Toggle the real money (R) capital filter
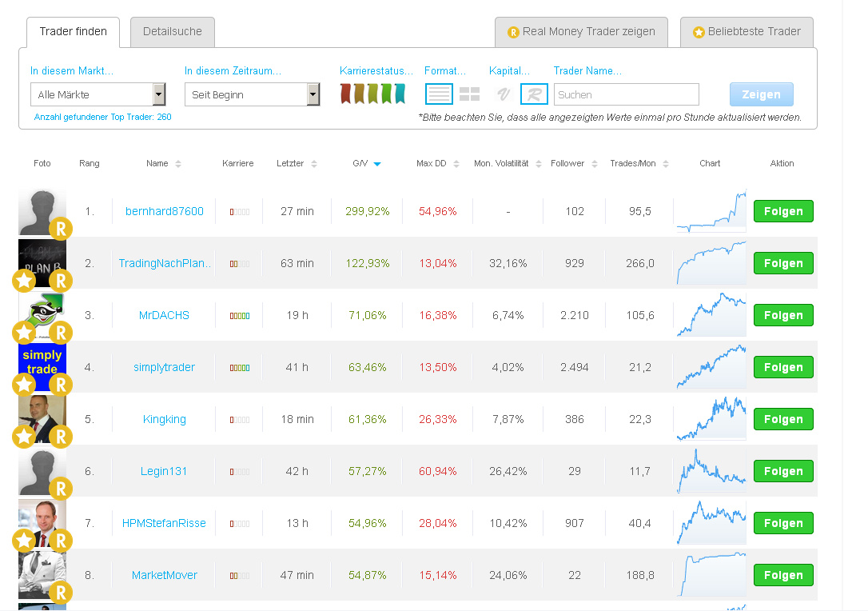Screen dimensions: 868x611 [534, 94]
